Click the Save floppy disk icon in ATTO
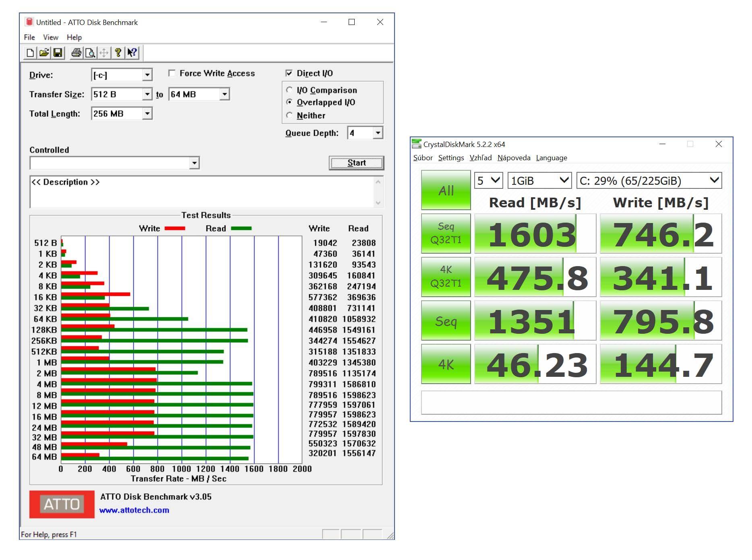This screenshot has width=752, height=560. pyautogui.click(x=58, y=53)
